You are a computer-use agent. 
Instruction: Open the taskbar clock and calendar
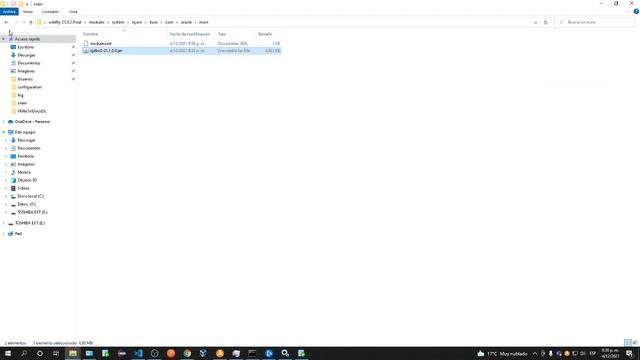610,353
